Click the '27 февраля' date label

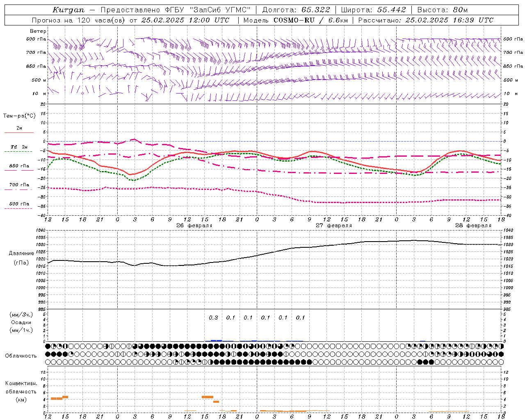point(334,226)
